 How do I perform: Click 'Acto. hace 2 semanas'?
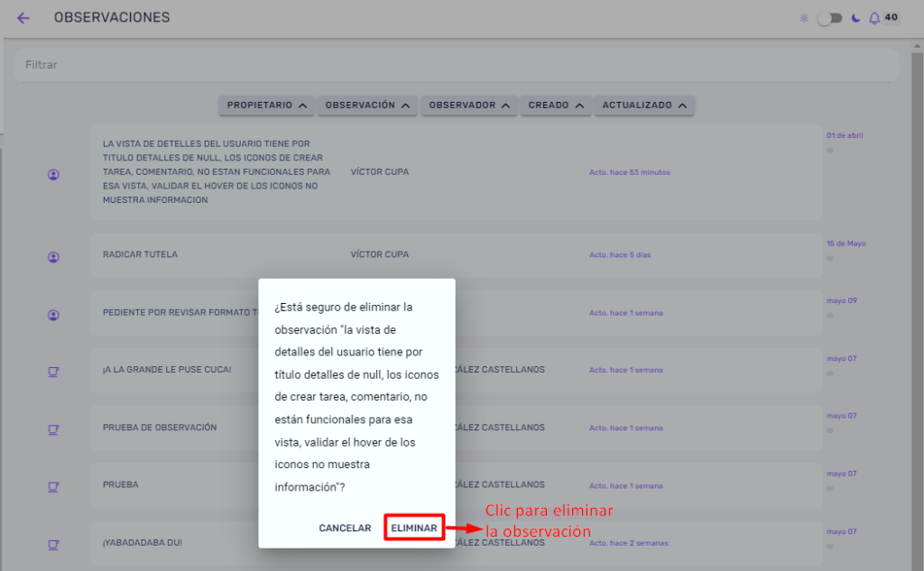pos(629,543)
